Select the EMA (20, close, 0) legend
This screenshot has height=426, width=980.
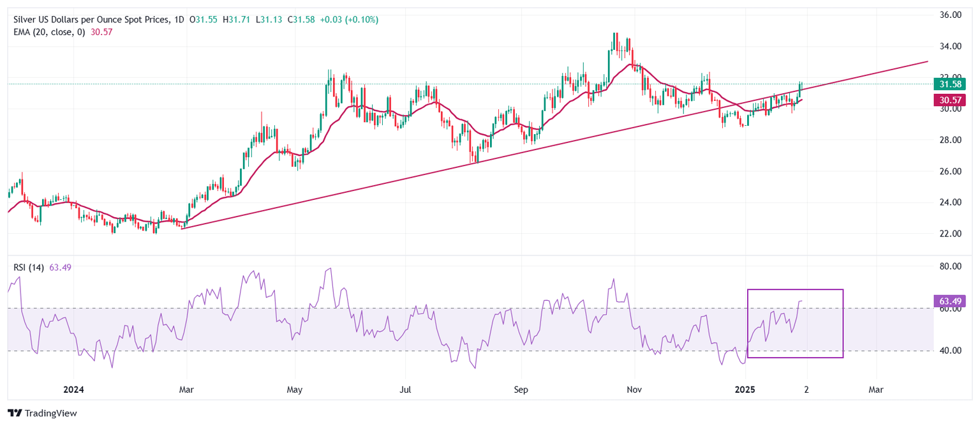tap(50, 32)
